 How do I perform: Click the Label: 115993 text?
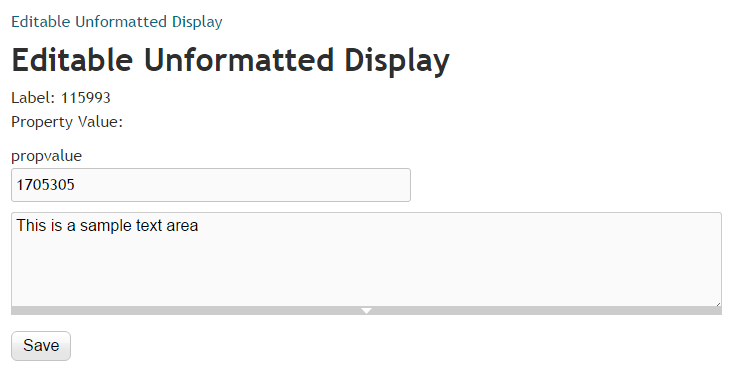(61, 98)
